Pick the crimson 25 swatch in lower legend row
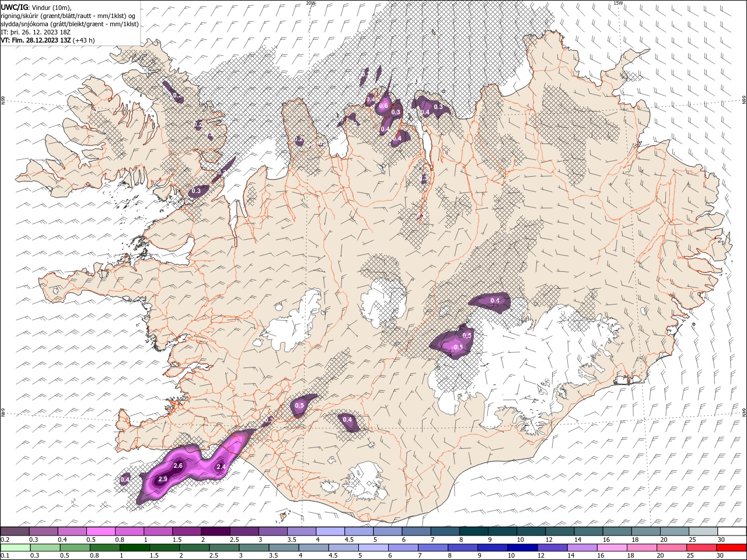 click(x=701, y=548)
